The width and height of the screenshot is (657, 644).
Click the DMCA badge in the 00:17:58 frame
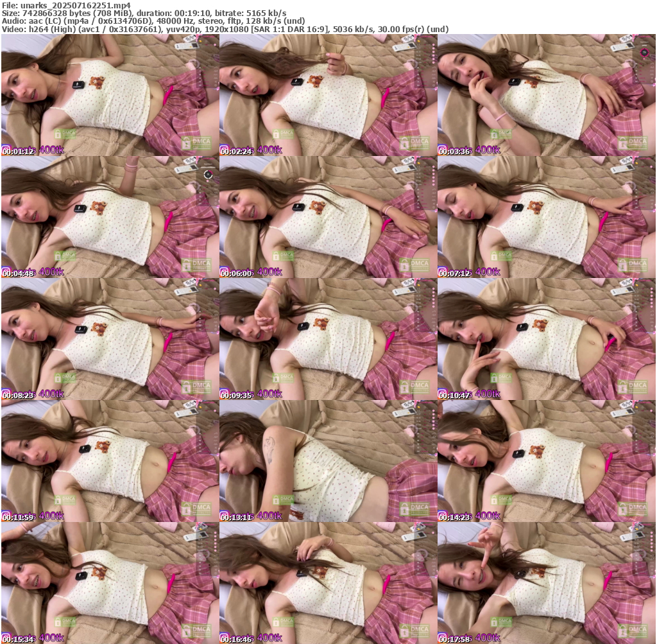(633, 631)
